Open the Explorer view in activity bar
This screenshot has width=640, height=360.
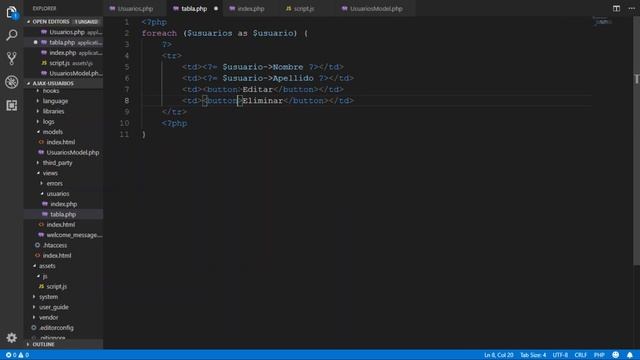pyautogui.click(x=11, y=12)
